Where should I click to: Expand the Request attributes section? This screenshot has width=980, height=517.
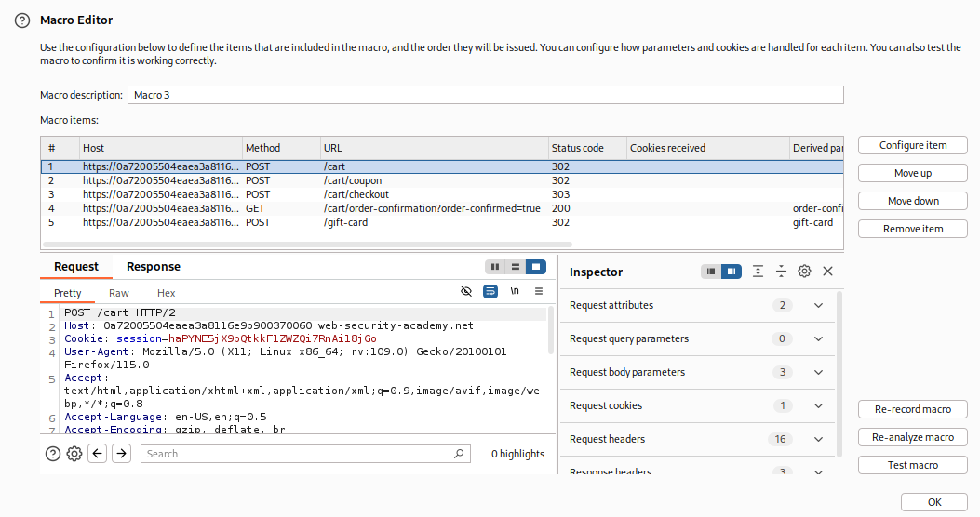pyautogui.click(x=818, y=305)
